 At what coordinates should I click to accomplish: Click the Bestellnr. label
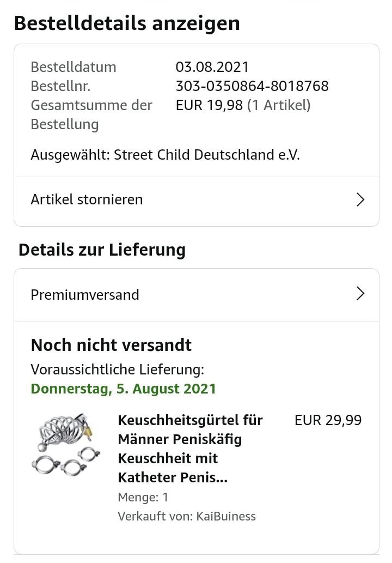[60, 86]
